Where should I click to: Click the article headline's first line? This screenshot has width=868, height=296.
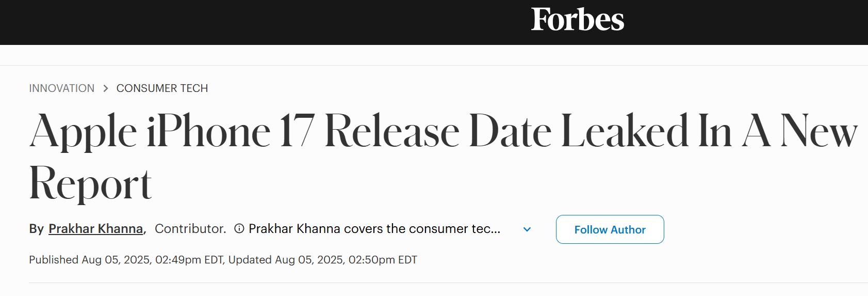(444, 131)
